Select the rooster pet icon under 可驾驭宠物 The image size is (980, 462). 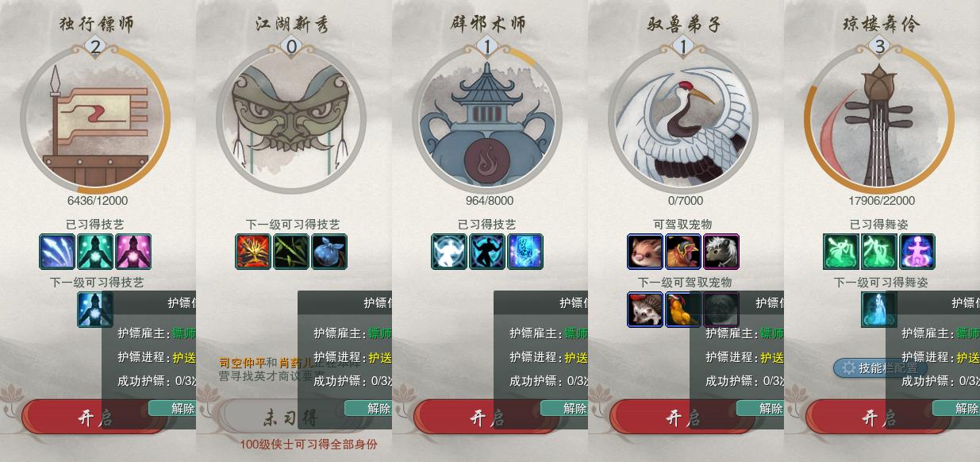click(683, 252)
